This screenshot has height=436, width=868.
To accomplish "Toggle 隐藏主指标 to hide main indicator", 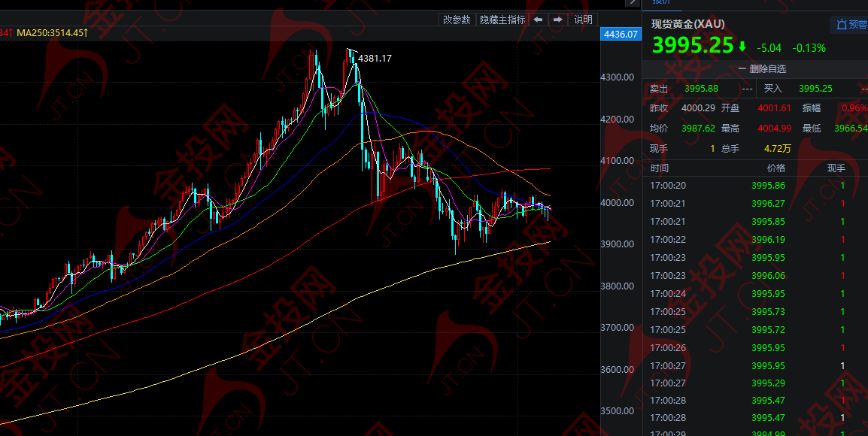I will (502, 20).
